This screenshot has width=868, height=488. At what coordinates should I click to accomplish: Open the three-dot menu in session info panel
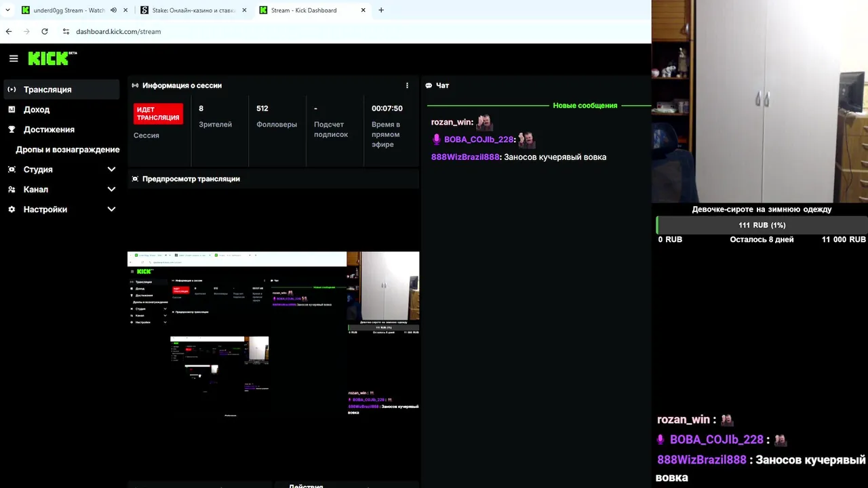[x=407, y=85]
